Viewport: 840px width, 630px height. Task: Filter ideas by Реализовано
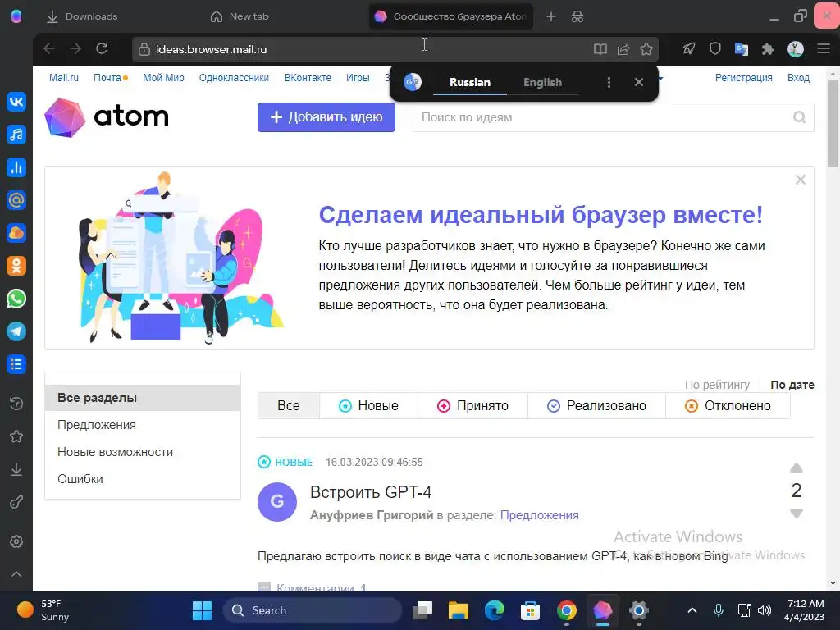[x=596, y=405]
